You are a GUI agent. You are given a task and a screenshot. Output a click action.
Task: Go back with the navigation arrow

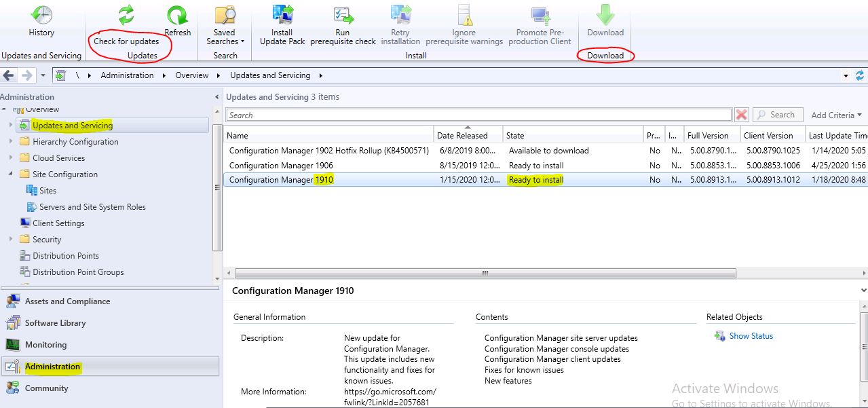[9, 75]
